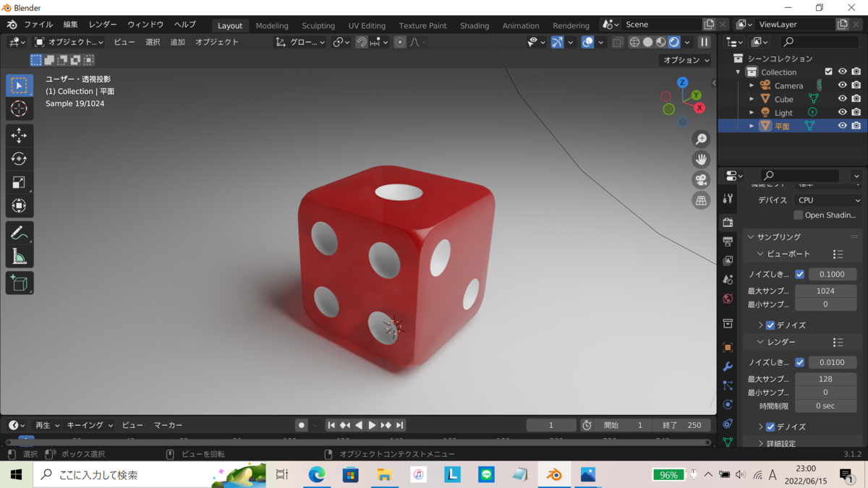Open the デバイス CPU dropdown
This screenshot has height=488, width=868.
click(x=828, y=200)
